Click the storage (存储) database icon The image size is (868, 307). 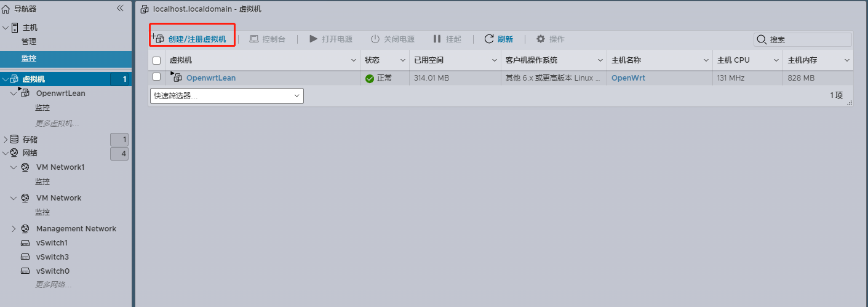[x=14, y=140]
